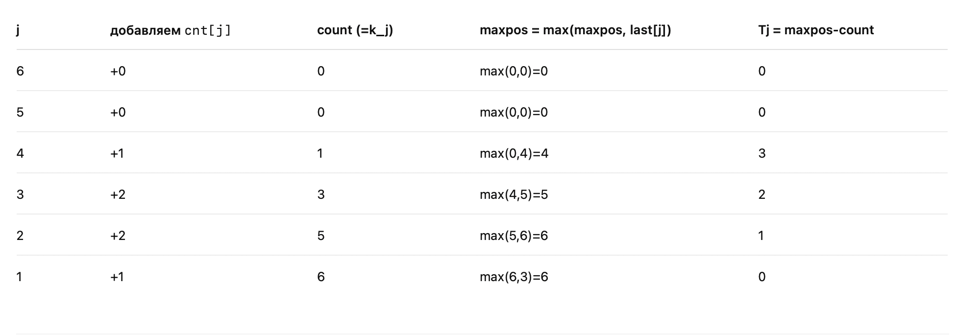Click the "добавляем cnt[j]" column header
Screen dimensions: 980x335
170,30
